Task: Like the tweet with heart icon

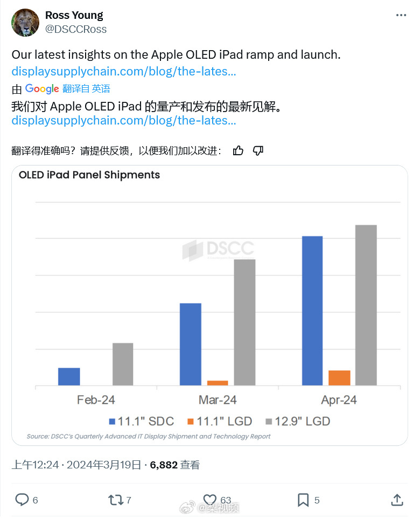Action: pyautogui.click(x=210, y=500)
